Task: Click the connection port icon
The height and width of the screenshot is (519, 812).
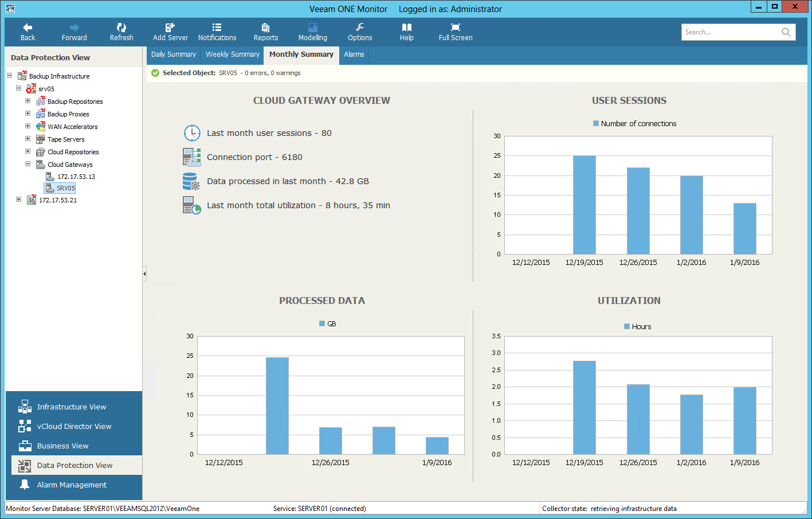Action: point(192,157)
